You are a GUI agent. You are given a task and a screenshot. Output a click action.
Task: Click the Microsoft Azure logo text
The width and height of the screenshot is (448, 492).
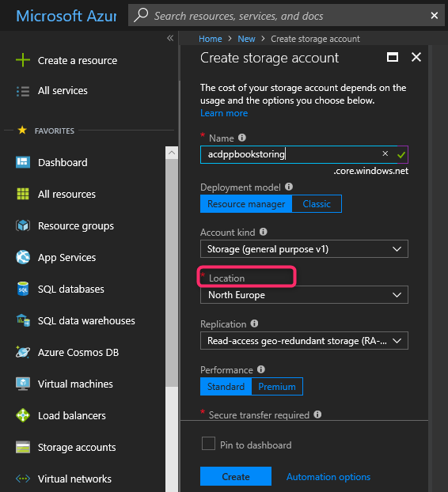click(66, 16)
